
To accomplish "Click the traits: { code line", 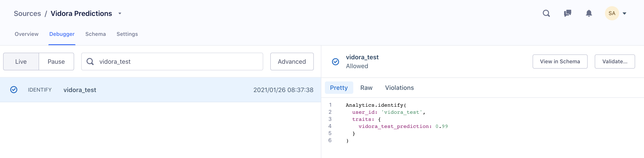I will click(x=367, y=119).
